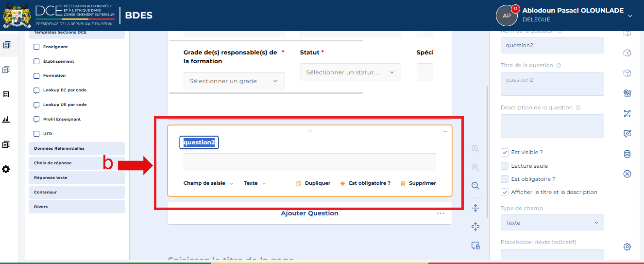Viewport: 644px width, 264px height.
Task: Collapse question2 with the minus icon
Action: click(445, 132)
